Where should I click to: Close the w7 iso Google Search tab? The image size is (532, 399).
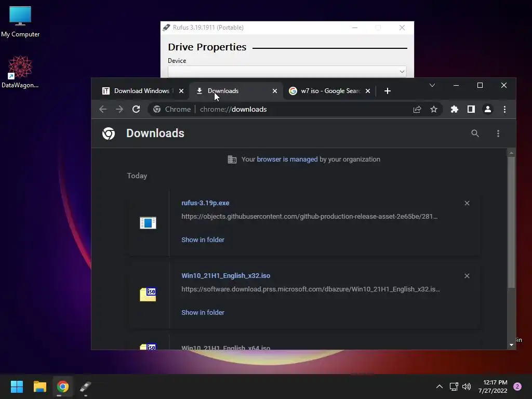pyautogui.click(x=368, y=91)
